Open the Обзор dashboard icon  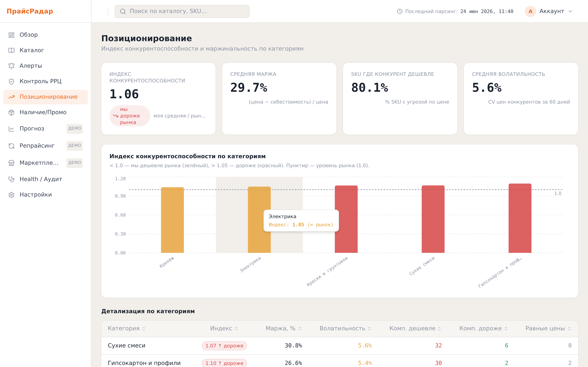[11, 35]
